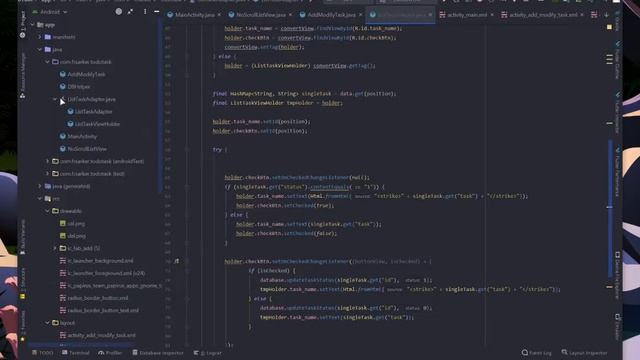Viewport: 640px width, 360px height.
Task: Select activity_add_modify_task.xml under layout
Action: [98, 335]
